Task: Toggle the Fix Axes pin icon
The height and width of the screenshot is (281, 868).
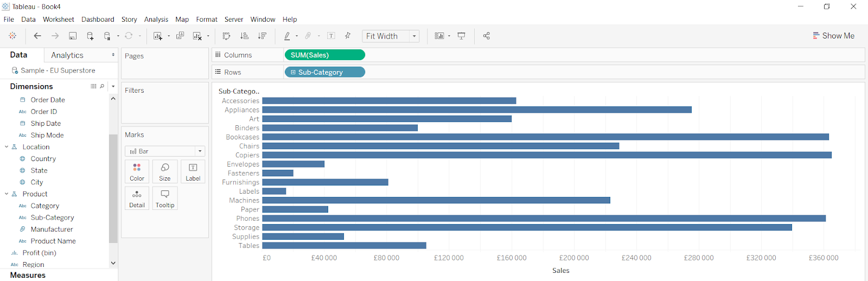Action: 348,36
